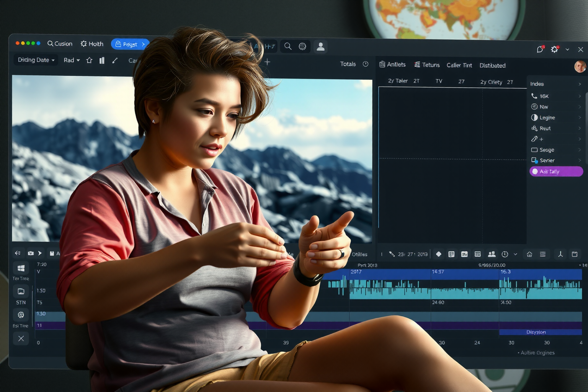Select the Dlcyslon clip on the timeline

point(536,332)
